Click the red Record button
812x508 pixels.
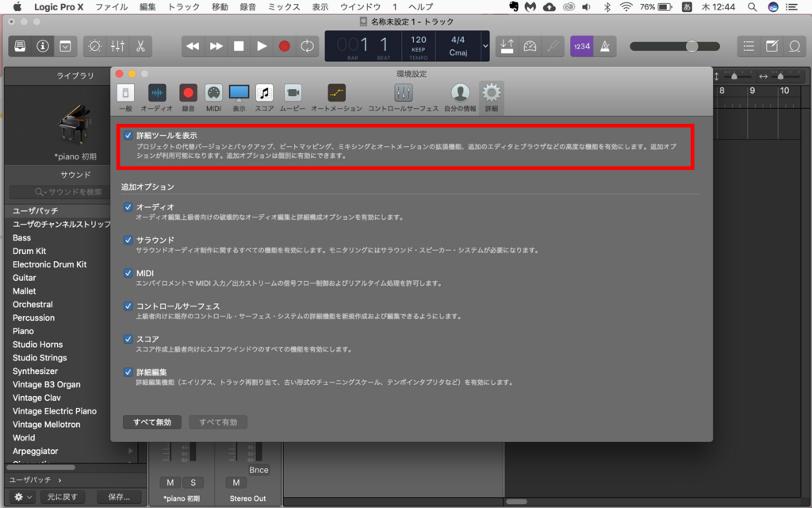(285, 46)
